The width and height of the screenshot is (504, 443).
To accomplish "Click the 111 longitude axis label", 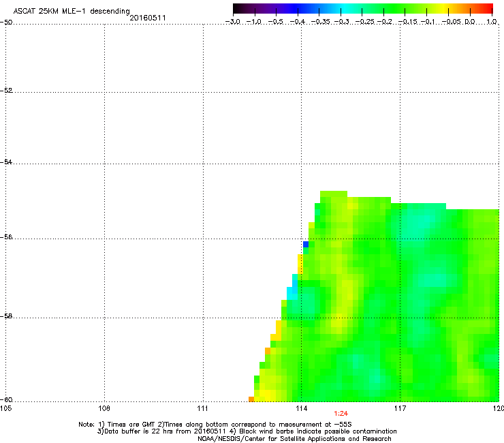I will click(203, 408).
